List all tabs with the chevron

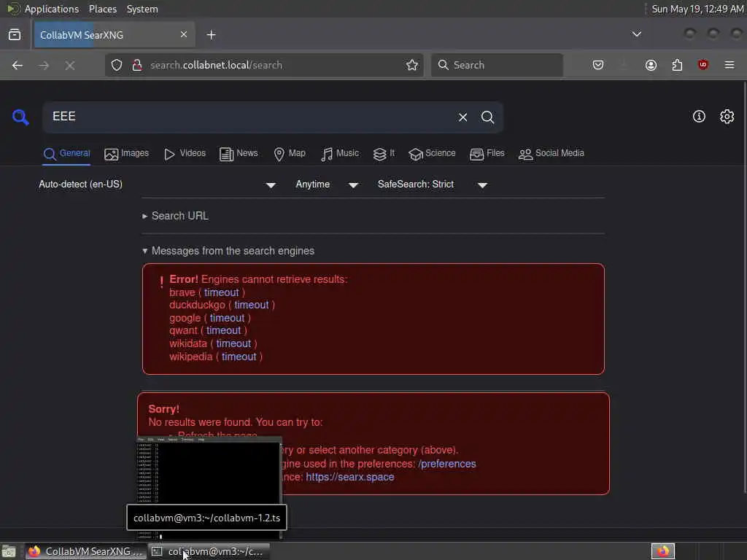click(636, 34)
